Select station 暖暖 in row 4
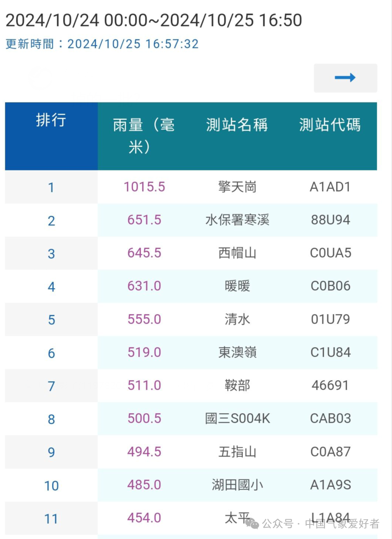Image resolution: width=392 pixels, height=539 pixels. click(237, 286)
